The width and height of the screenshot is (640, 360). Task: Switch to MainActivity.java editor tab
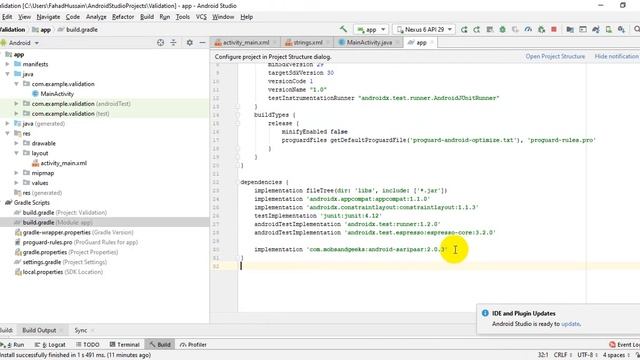click(369, 42)
